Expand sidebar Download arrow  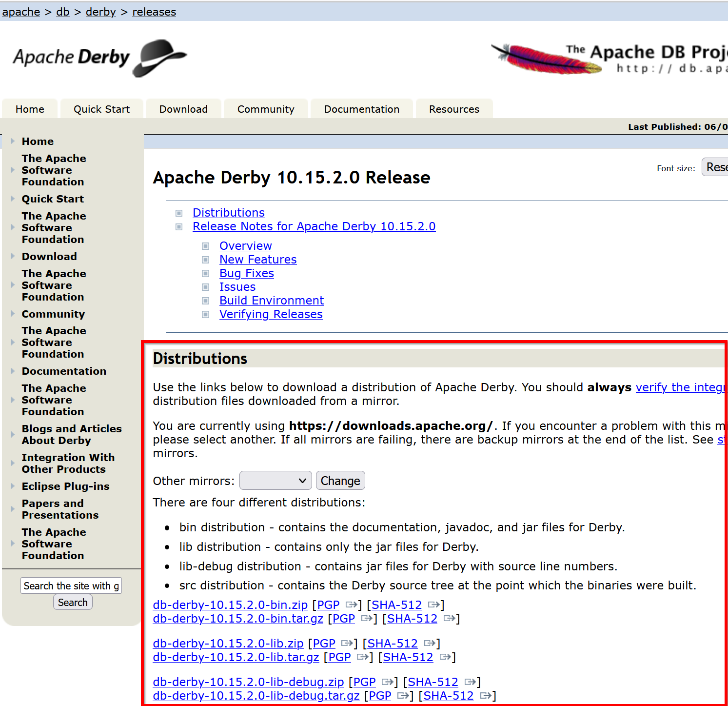pyautogui.click(x=13, y=257)
